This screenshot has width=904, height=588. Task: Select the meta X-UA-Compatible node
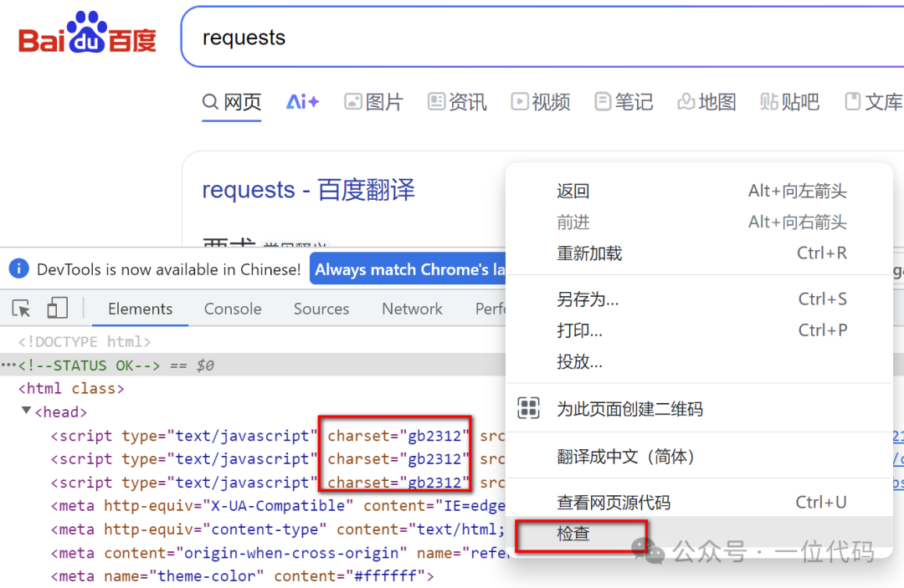pyautogui.click(x=278, y=506)
